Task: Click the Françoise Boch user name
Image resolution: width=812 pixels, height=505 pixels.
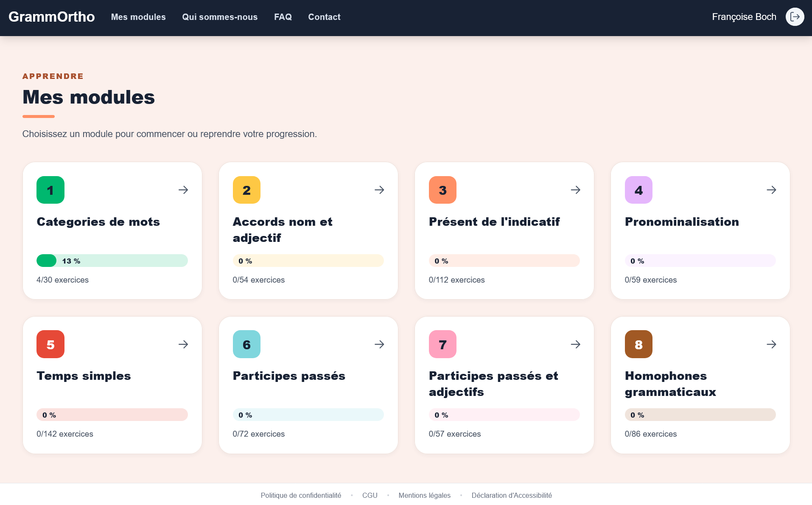Action: [744, 17]
